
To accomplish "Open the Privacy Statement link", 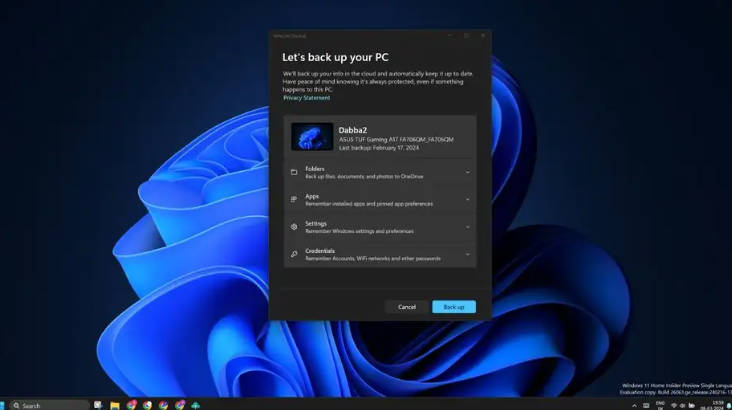I will 306,98.
